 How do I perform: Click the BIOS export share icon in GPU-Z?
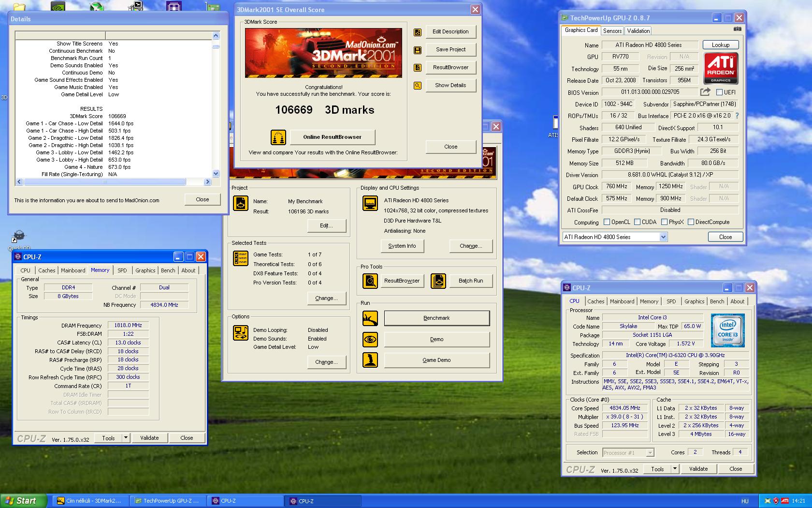coord(705,92)
